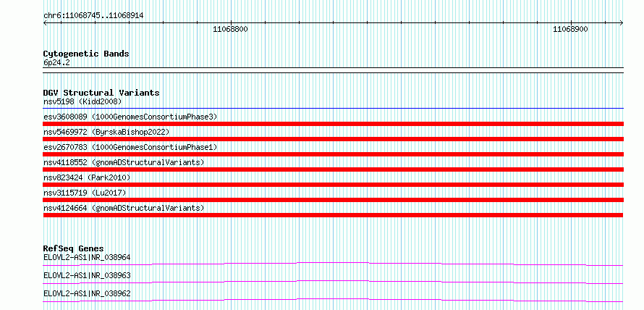Open nsv5198 (Kidd2008) variant label

pyautogui.click(x=82, y=101)
